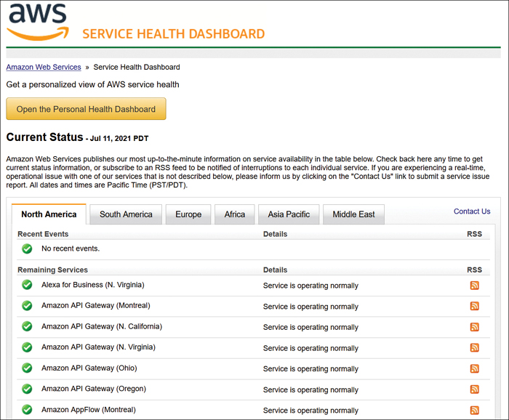The image size is (509, 420).
Task: Click the Amazon API Gateway (Ohio) row
Action: (253, 368)
